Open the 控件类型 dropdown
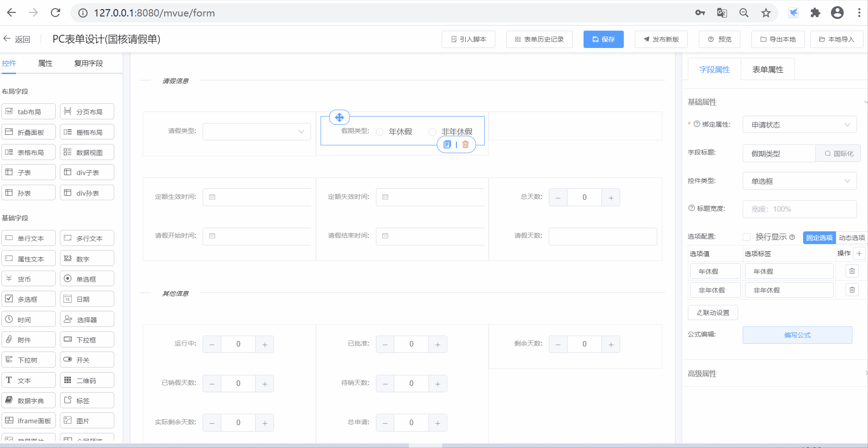868x448 pixels. 799,181
